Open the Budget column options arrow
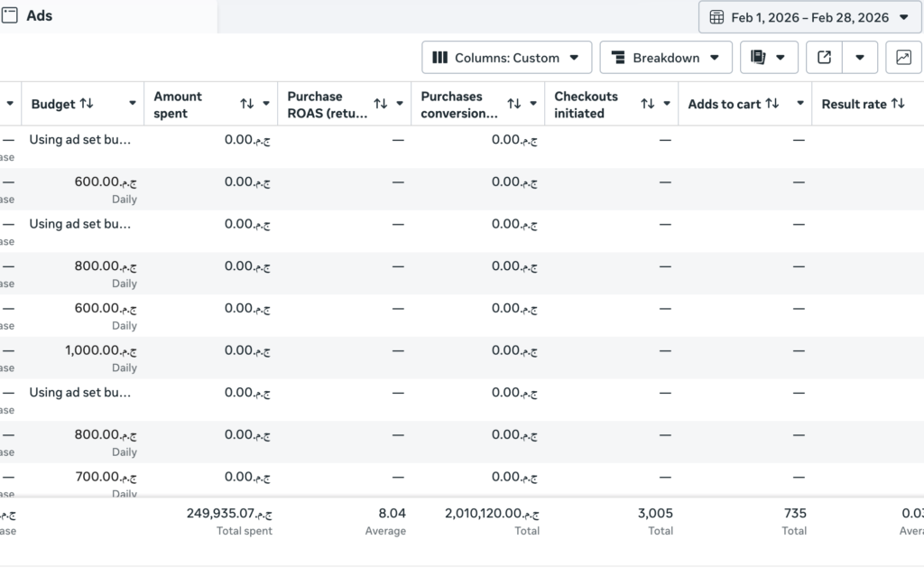The height and width of the screenshot is (568, 924). click(x=133, y=103)
